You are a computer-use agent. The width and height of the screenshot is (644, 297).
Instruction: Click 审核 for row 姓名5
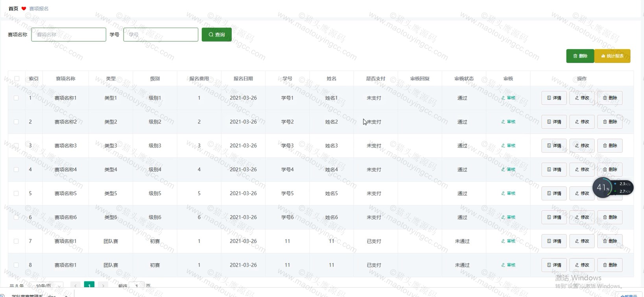(508, 193)
